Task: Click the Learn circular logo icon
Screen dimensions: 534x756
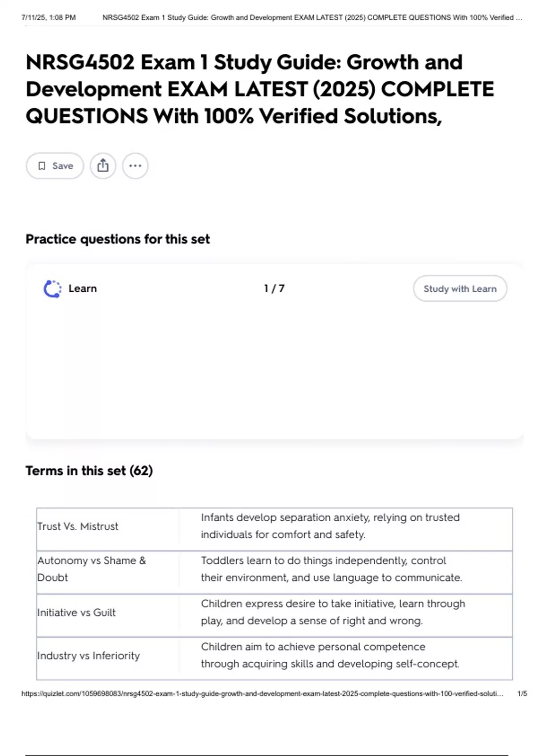Action: coord(53,289)
